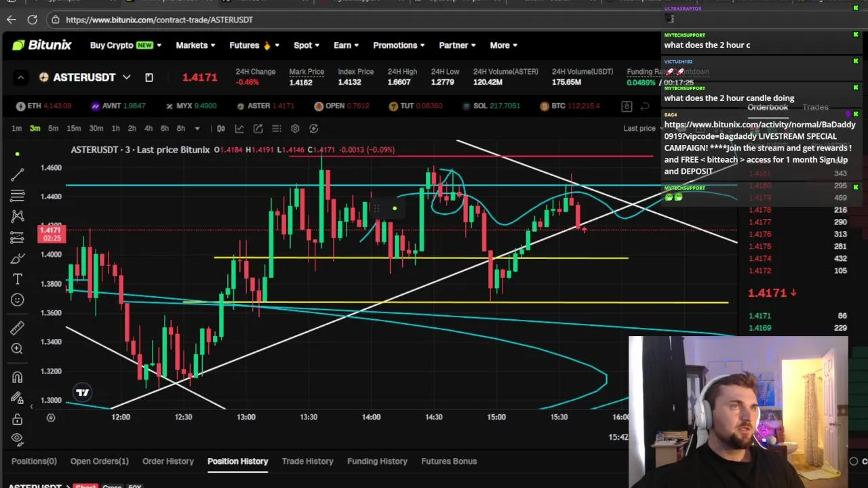Click the order book 1.4171 mid price
This screenshot has width=868, height=488.
tap(767, 293)
